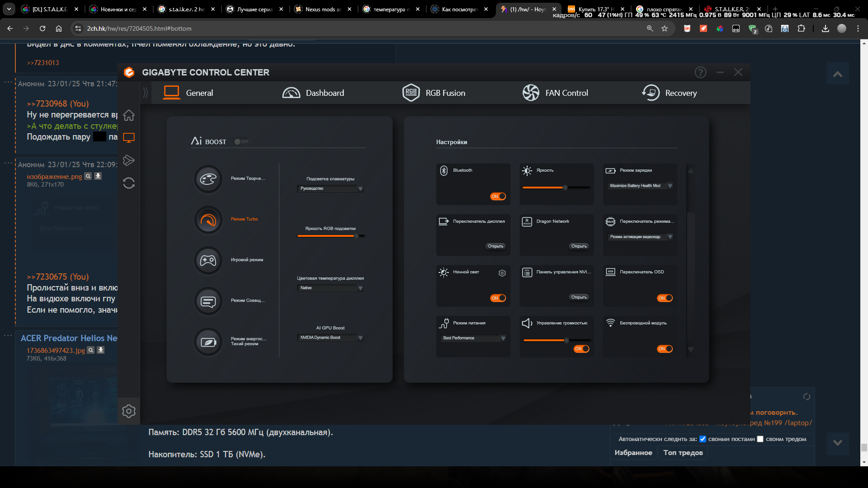The width and height of the screenshot is (868, 488).
Task: Open the GPU activation mode dropdown
Action: (x=640, y=237)
